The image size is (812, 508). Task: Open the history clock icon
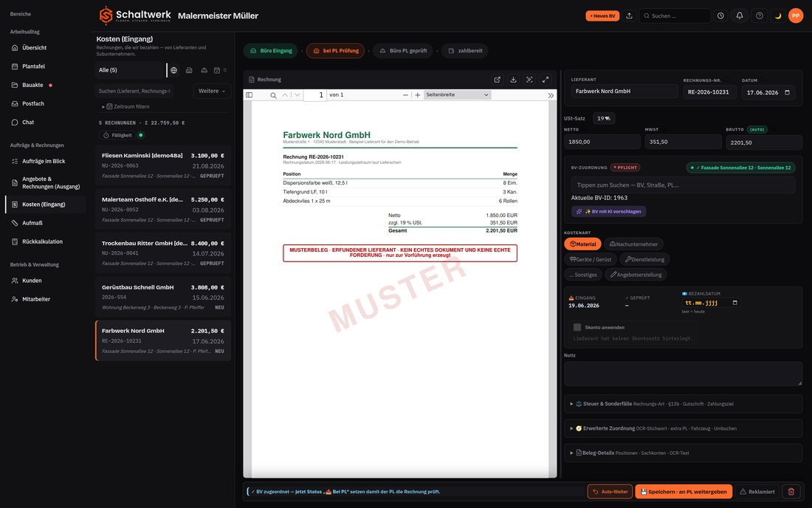click(x=720, y=16)
